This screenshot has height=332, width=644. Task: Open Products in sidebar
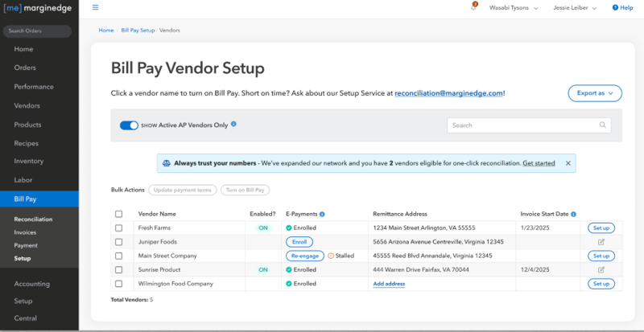click(x=27, y=125)
